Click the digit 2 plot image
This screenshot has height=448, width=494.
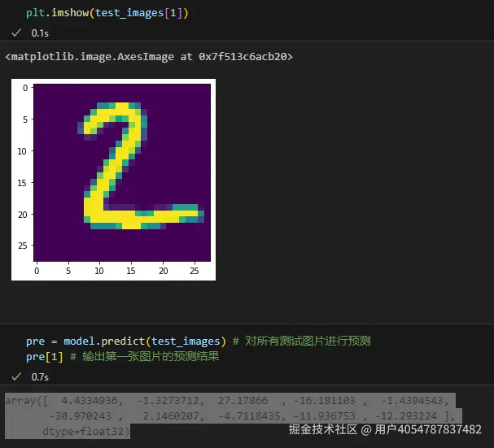click(x=113, y=180)
